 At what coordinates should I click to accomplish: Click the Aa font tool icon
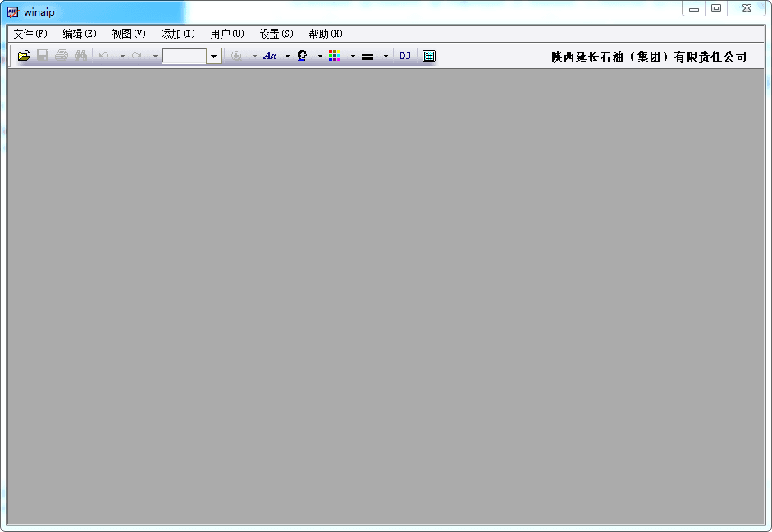point(269,56)
